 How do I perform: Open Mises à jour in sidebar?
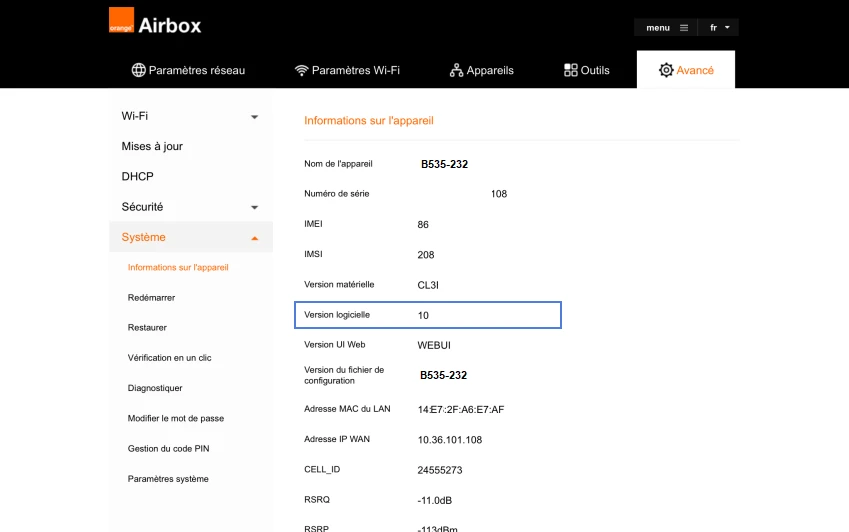pos(152,146)
